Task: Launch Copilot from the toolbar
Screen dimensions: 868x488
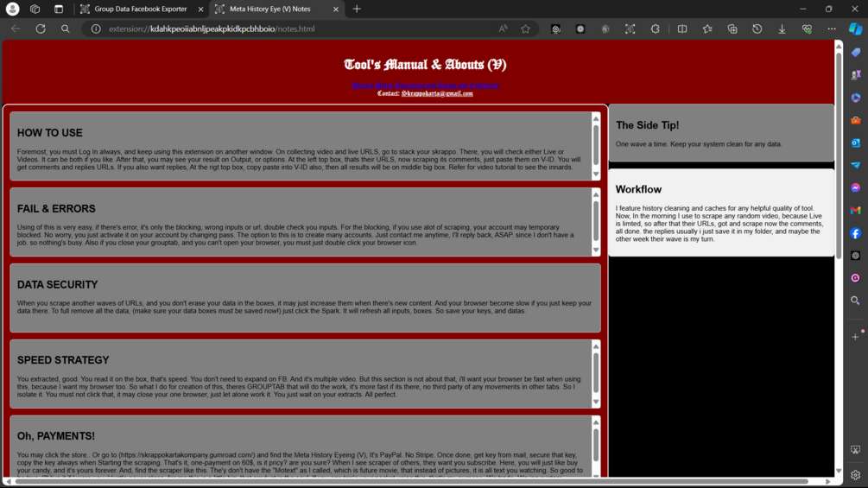Action: pos(855,29)
